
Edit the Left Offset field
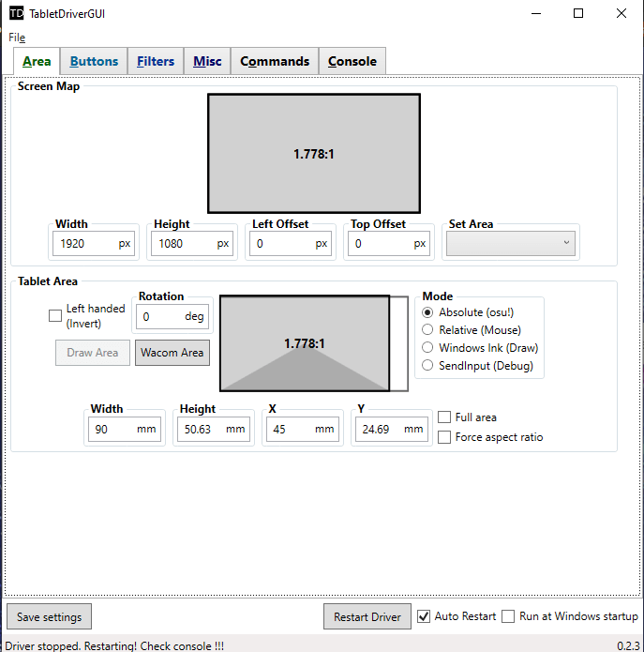tap(291, 244)
